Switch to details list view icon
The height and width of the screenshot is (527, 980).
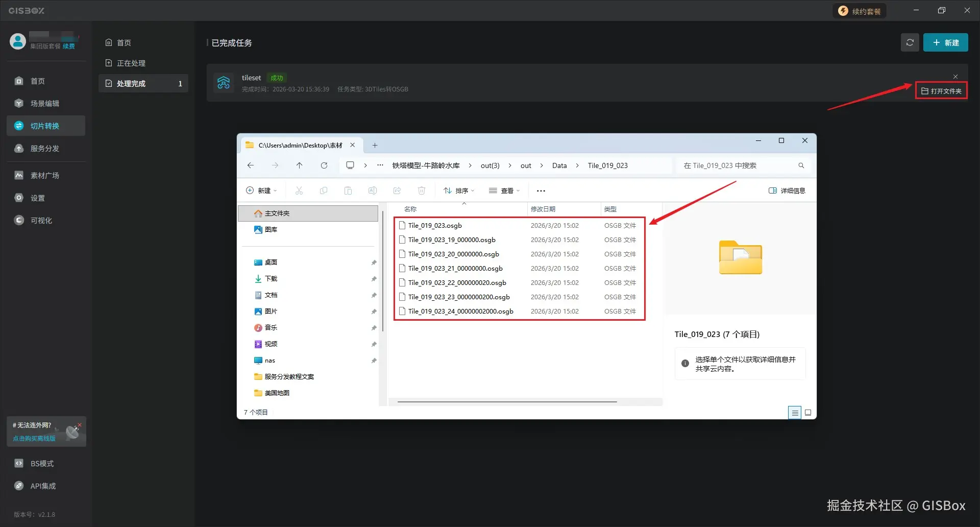pos(795,413)
